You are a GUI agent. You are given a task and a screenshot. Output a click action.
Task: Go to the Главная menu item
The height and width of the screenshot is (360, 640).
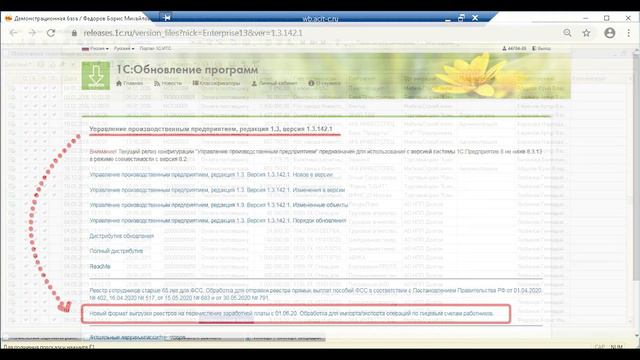tap(130, 83)
